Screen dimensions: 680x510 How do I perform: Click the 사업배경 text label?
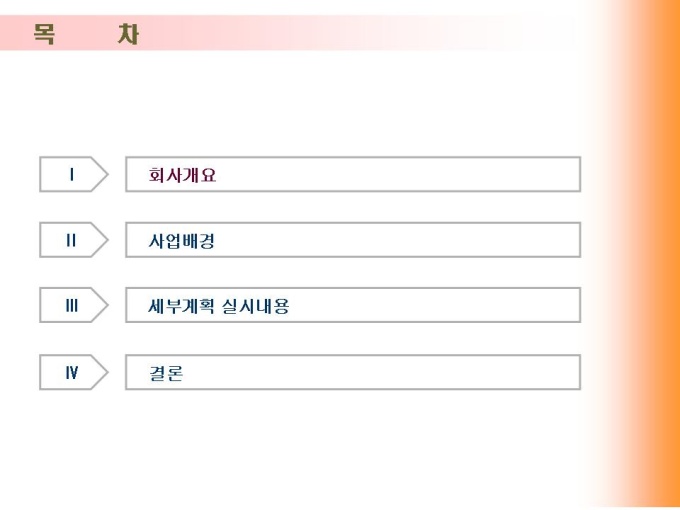[x=182, y=241]
